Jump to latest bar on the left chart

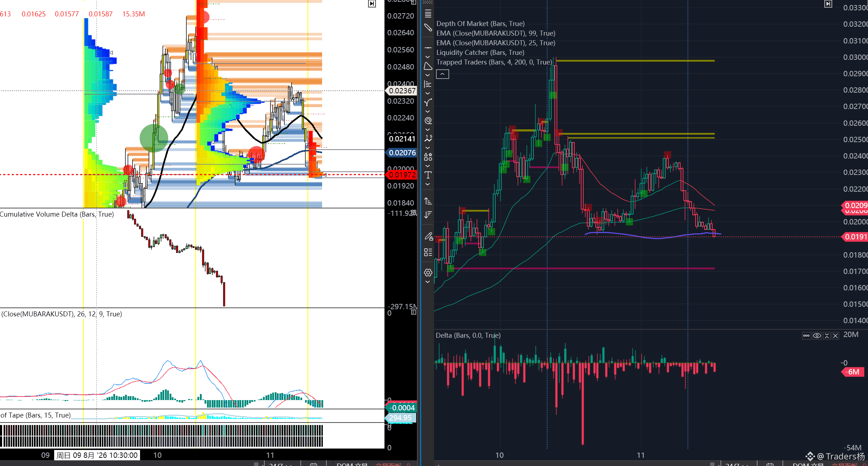pos(372,4)
